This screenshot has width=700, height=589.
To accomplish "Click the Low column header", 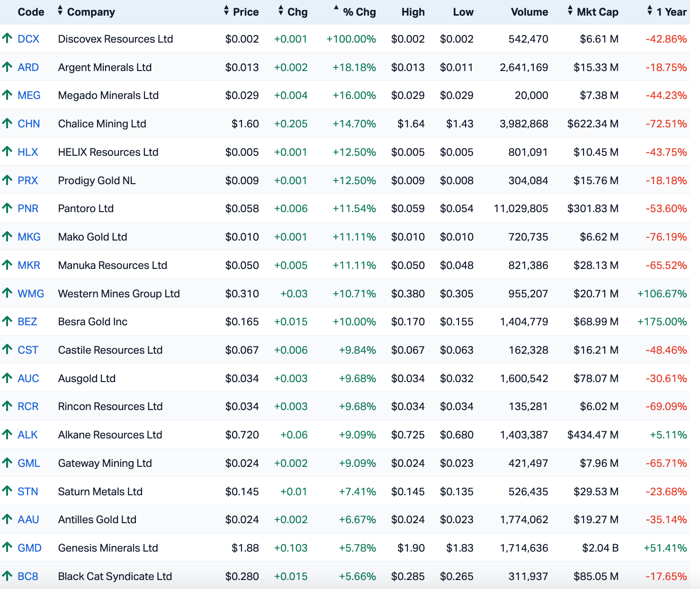I will coord(463,12).
